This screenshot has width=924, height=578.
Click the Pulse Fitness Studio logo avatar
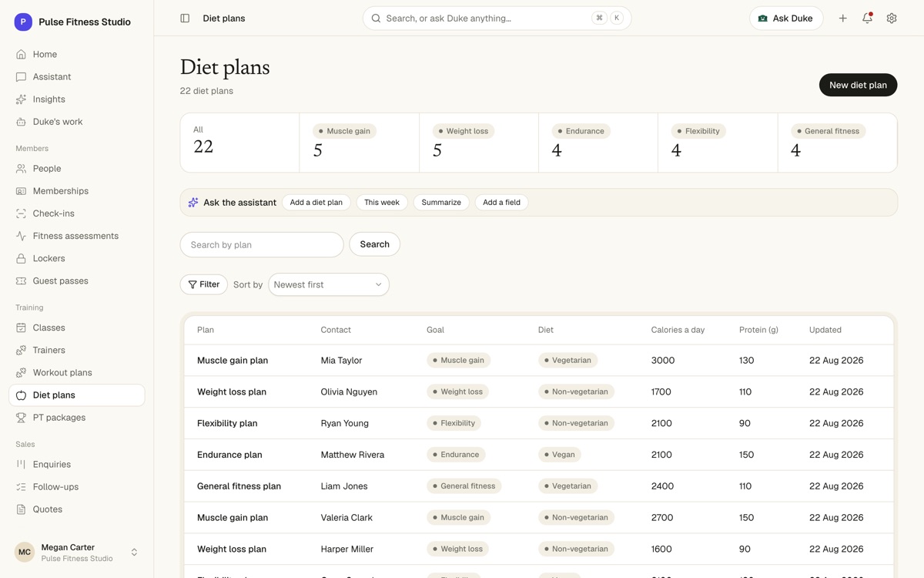[x=23, y=22]
